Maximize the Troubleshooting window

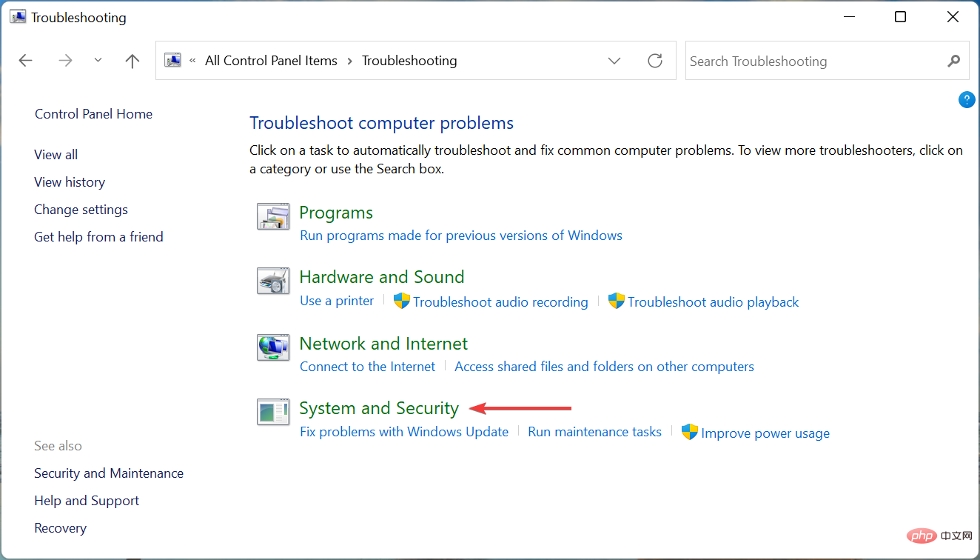click(x=900, y=17)
